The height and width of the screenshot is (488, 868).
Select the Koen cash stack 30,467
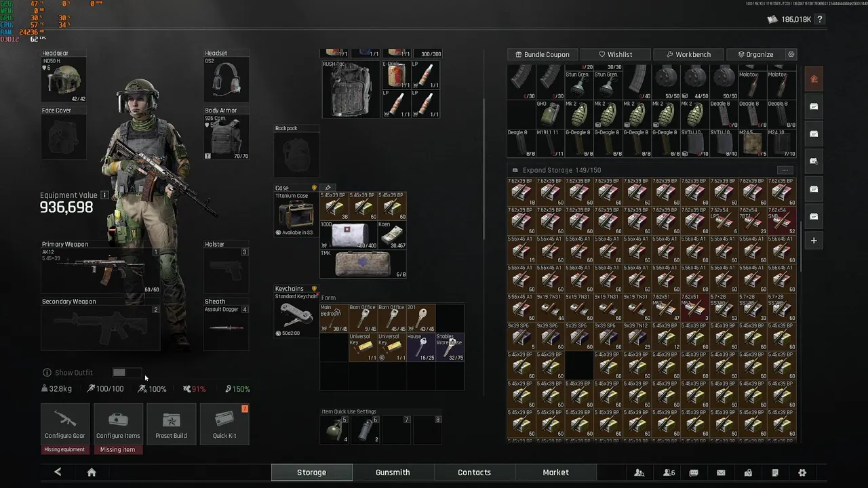[392, 235]
